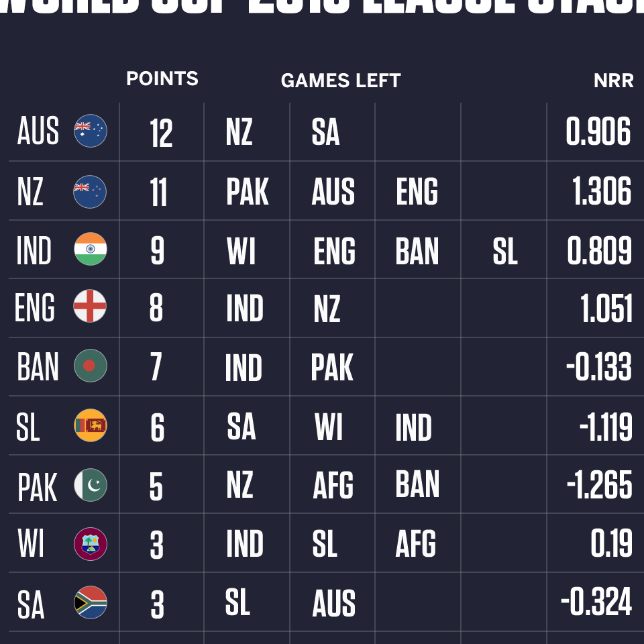Click the POINTS column header
The width and height of the screenshot is (644, 644).
tap(162, 78)
